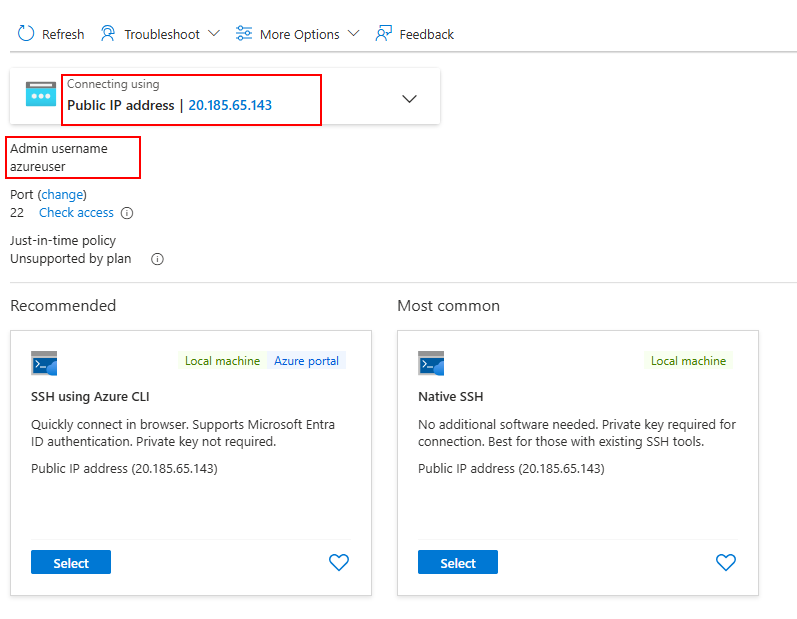
Task: Click info icon beside Unsupported by plan
Action: point(158,259)
